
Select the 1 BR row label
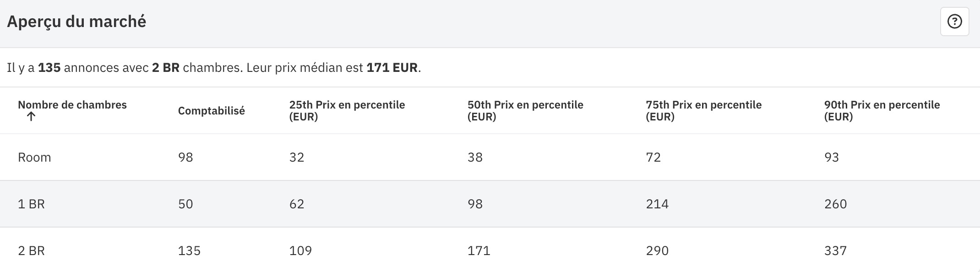[31, 204]
